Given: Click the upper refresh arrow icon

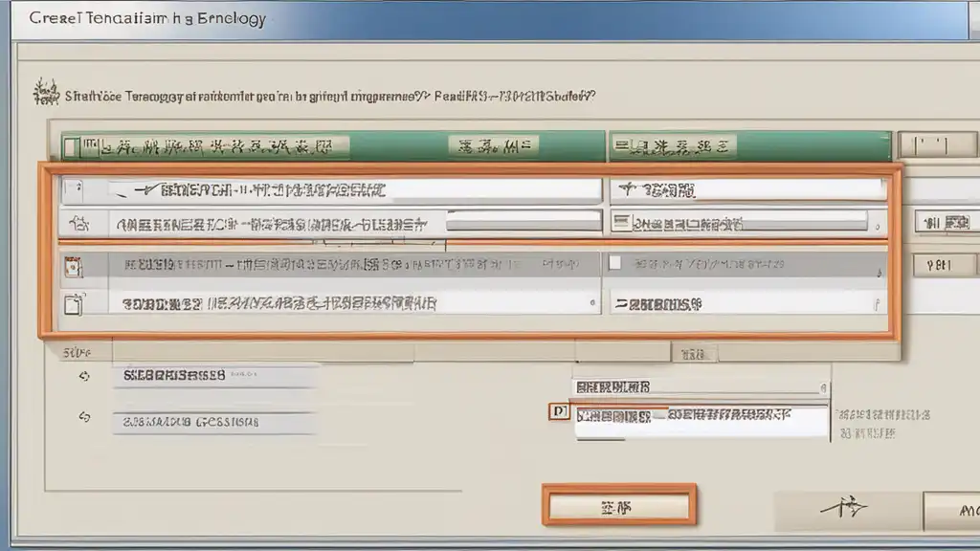Looking at the screenshot, I should click(x=84, y=376).
